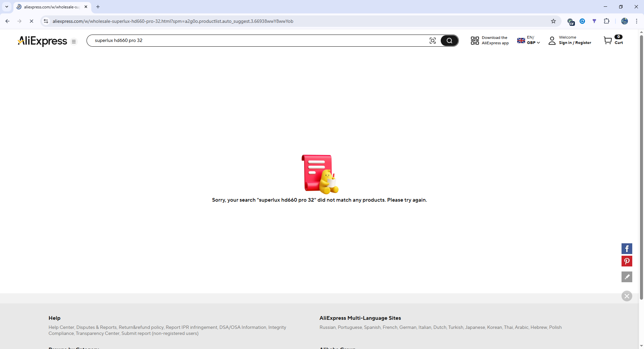Open the Extensions puzzle icon
The width and height of the screenshot is (644, 349).
coord(606,21)
